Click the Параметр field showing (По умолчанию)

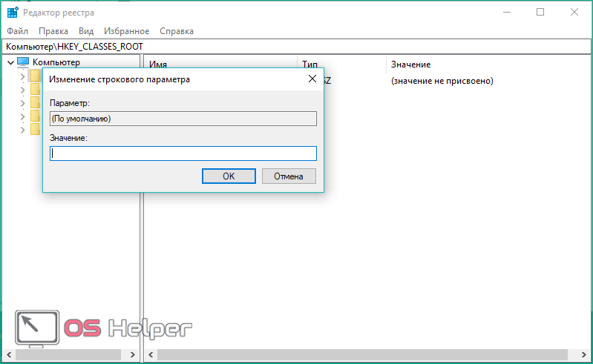(x=183, y=119)
